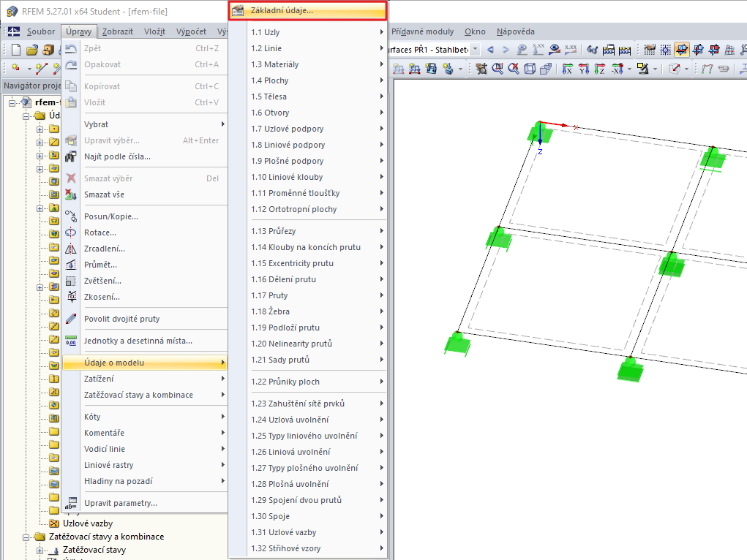Click the highlighted view-plane toolbar icon

682,50
